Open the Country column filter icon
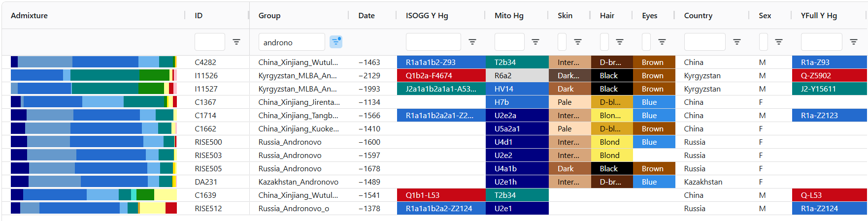 (x=737, y=42)
